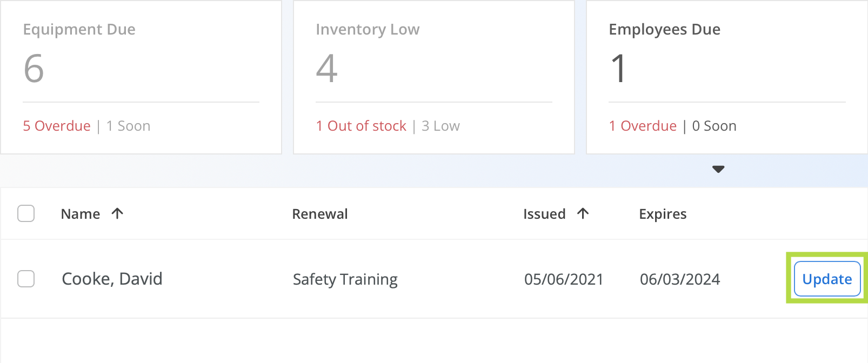868x363 pixels.
Task: Open the Equipment Due card
Action: click(141, 77)
